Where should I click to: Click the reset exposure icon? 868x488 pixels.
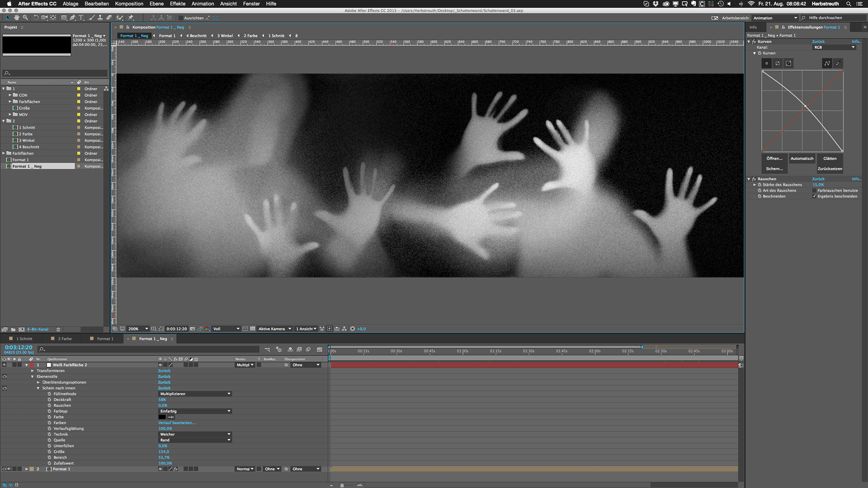(x=353, y=329)
